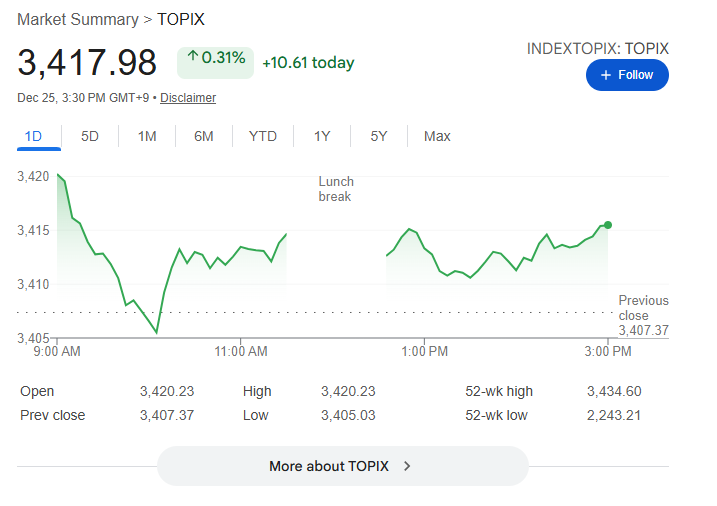The image size is (717, 506).
Task: Follow the TOPIX index
Action: coord(627,75)
